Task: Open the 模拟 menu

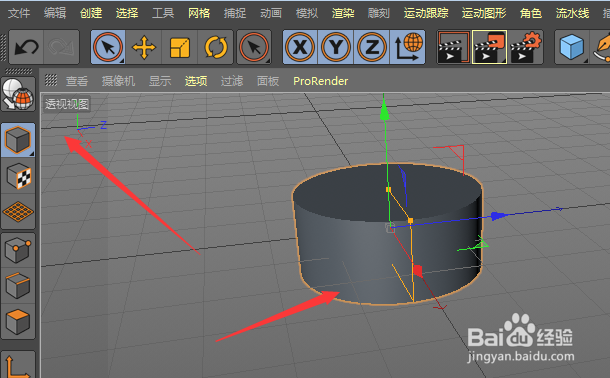Action: point(307,13)
